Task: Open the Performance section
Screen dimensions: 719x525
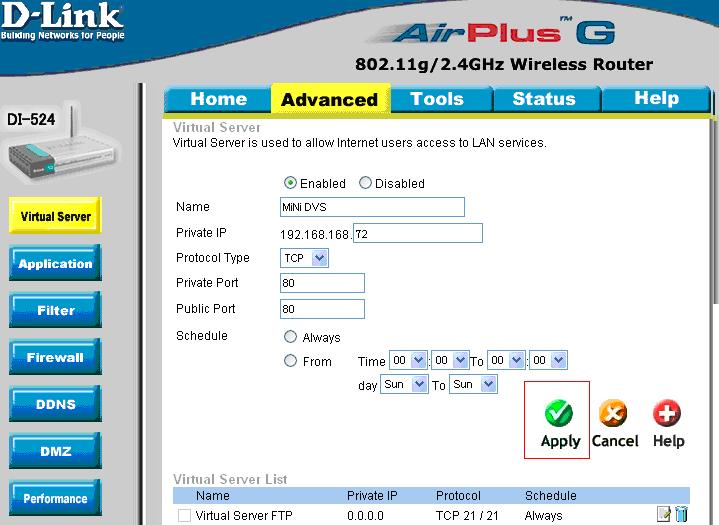Action: click(55, 498)
